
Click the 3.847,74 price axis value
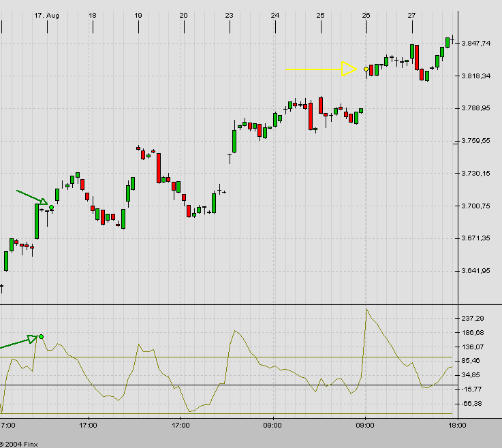(475, 43)
